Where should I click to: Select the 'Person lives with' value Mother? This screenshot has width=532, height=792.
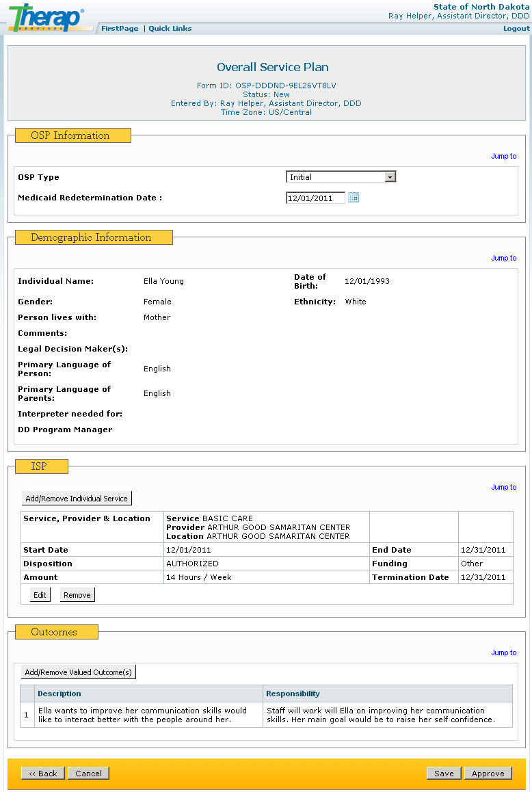(x=157, y=318)
